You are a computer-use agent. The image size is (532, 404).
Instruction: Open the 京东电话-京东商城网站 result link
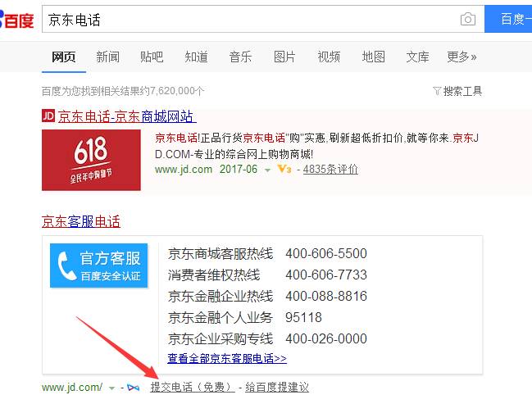click(x=127, y=116)
